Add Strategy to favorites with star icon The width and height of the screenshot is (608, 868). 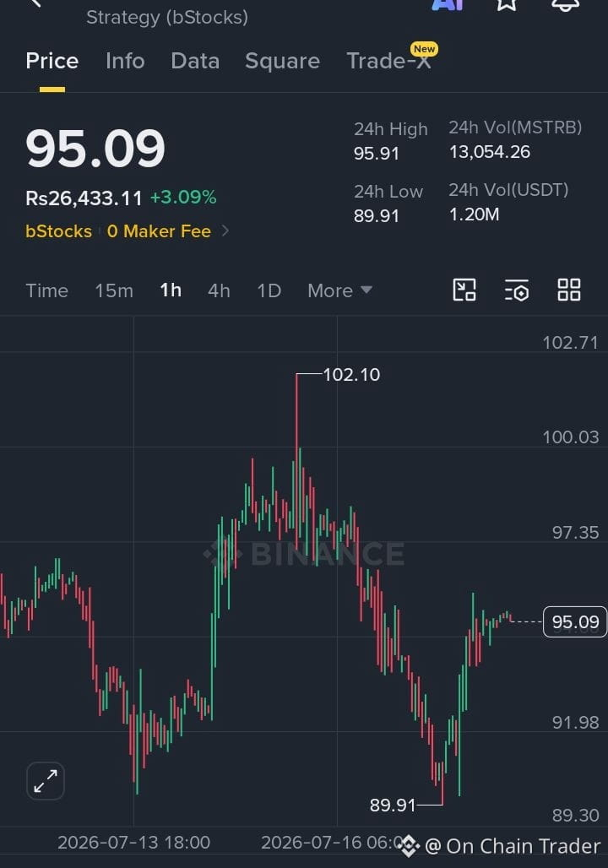(x=507, y=4)
